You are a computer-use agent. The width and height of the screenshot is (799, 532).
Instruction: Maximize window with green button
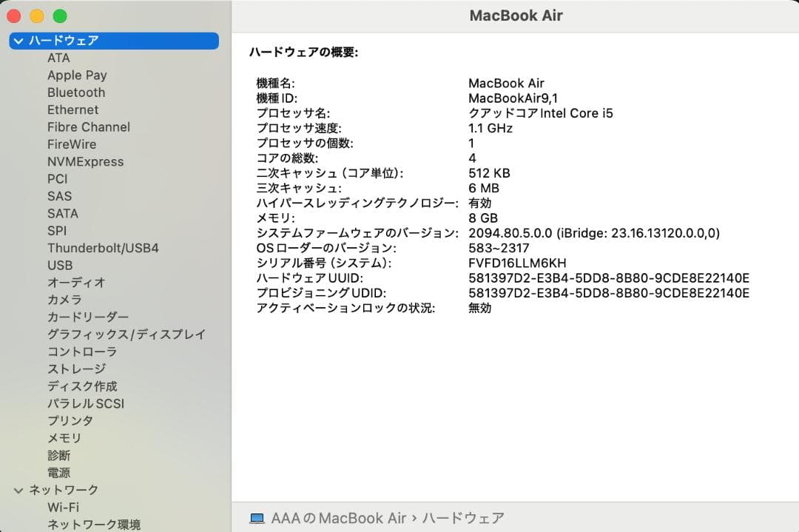[60, 16]
